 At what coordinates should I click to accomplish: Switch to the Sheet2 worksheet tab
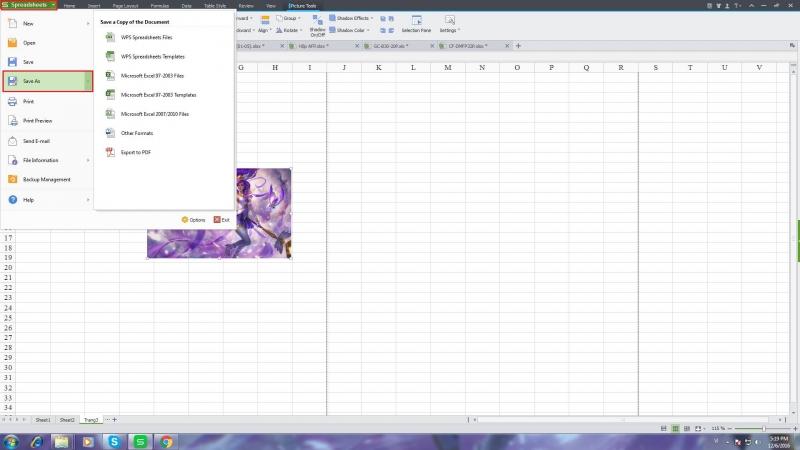point(66,420)
